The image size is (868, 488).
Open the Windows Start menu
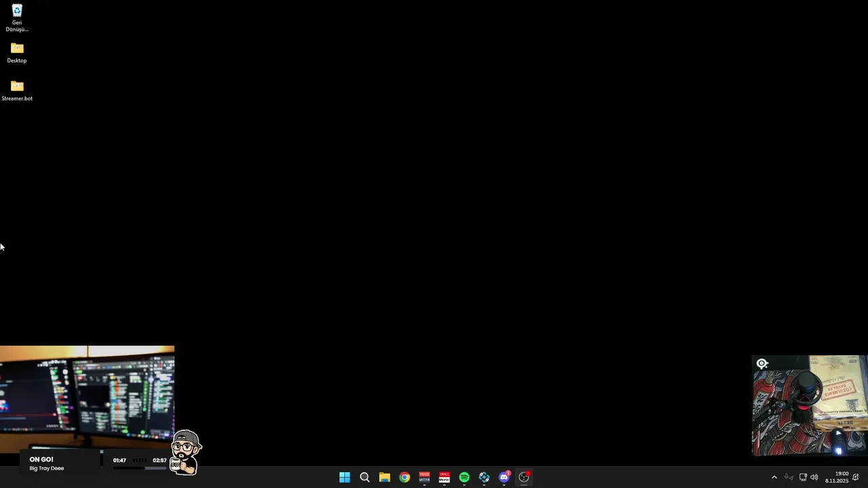[x=344, y=477]
